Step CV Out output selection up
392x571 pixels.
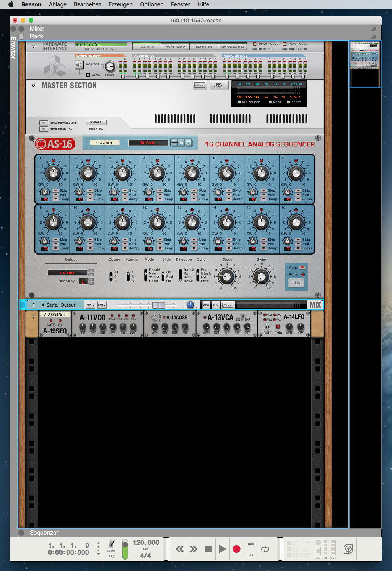click(x=91, y=271)
